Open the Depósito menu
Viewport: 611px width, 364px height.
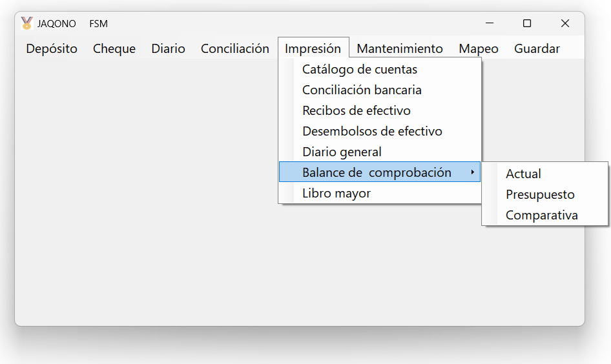pos(52,48)
